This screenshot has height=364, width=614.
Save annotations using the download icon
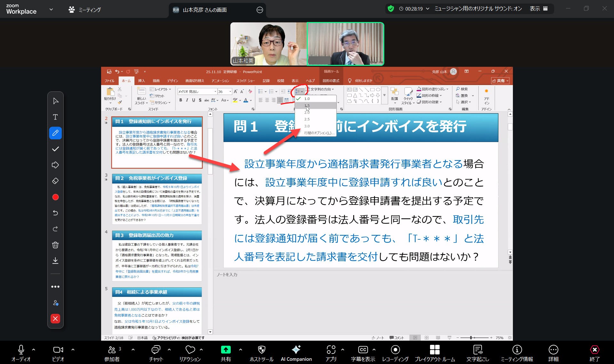pos(55,261)
